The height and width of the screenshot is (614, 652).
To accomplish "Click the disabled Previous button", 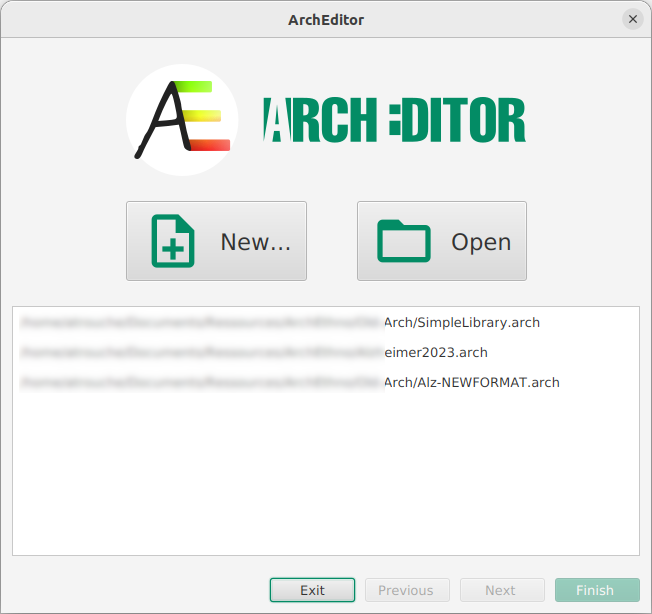I will [x=407, y=590].
